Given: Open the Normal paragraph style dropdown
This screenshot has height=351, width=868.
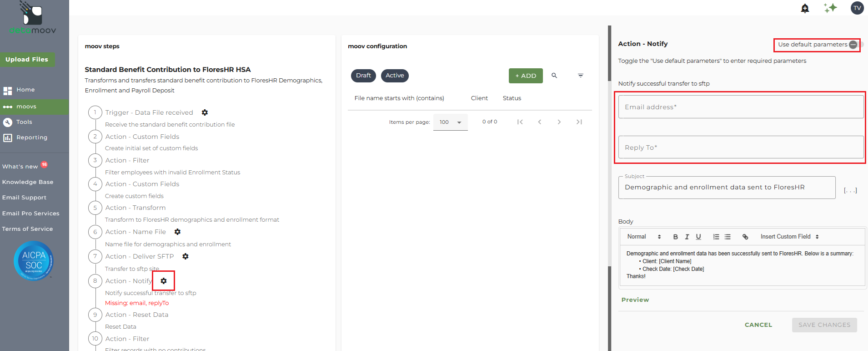Looking at the screenshot, I should point(644,237).
